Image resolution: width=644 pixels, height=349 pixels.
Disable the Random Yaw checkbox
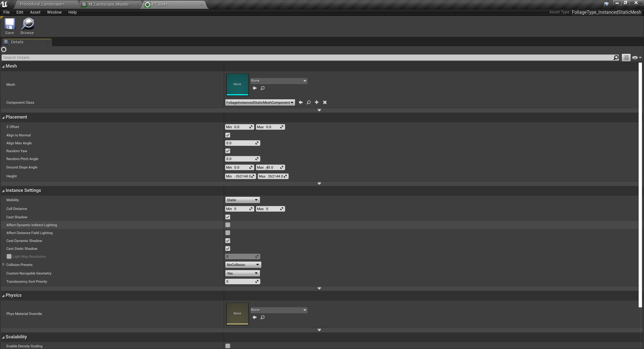click(228, 151)
